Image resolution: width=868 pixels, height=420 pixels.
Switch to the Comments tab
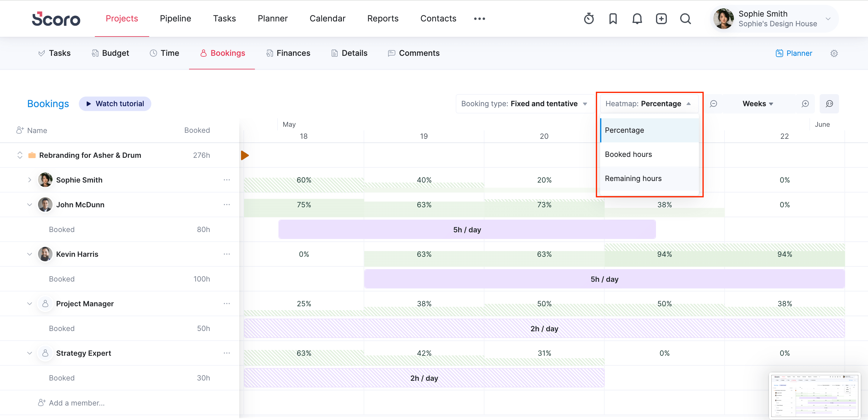click(414, 53)
